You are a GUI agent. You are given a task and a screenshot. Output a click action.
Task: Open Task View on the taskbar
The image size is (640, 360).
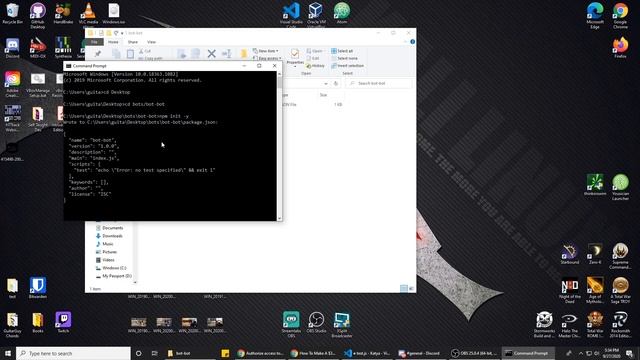click(154, 353)
